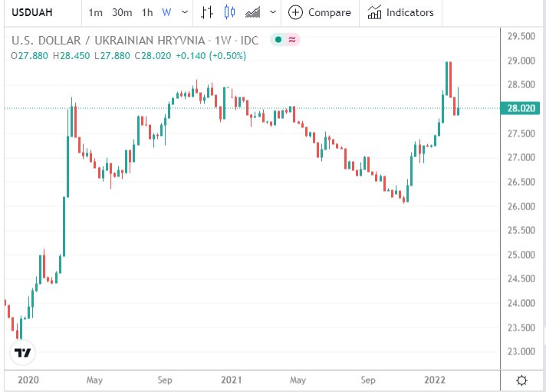This screenshot has height=392, width=546.
Task: Click the TradingView logo badge
Action: tap(23, 353)
